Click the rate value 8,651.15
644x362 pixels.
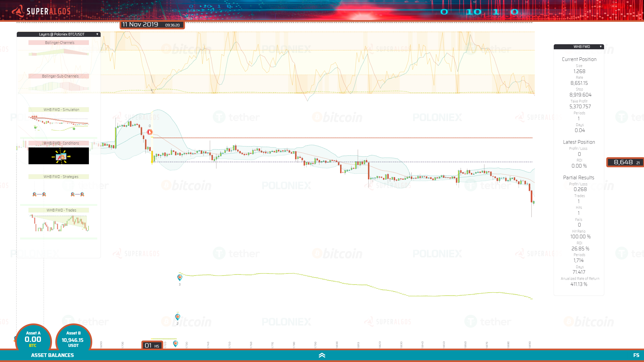579,83
